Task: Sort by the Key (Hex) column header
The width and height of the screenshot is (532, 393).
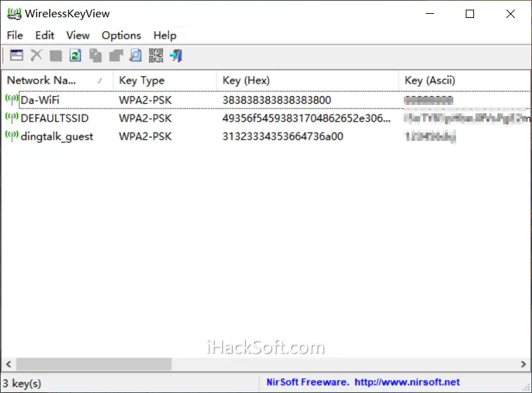Action: (x=308, y=80)
